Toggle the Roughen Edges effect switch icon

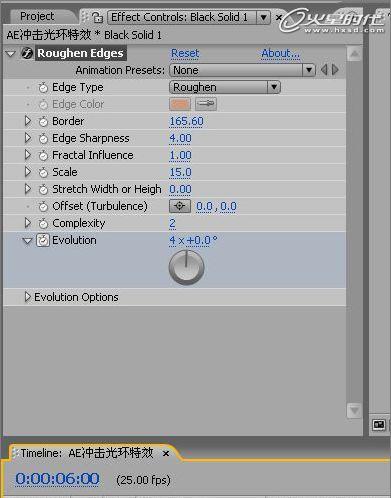(x=27, y=53)
